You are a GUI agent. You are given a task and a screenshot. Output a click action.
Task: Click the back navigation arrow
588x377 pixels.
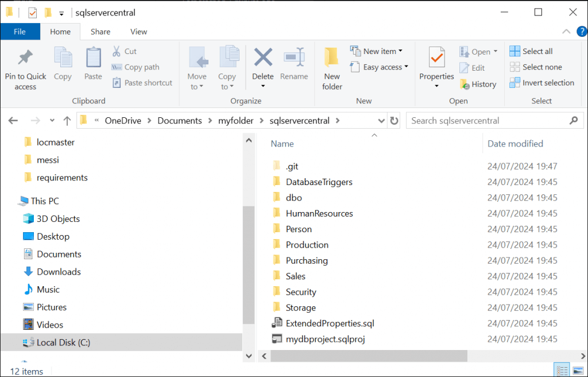tap(13, 120)
